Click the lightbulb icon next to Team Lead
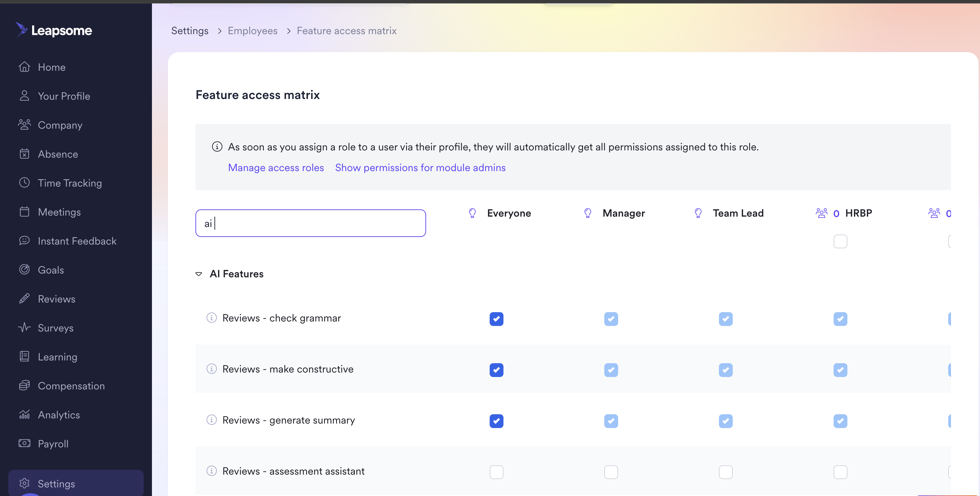Viewport: 980px width, 496px height. [698, 213]
